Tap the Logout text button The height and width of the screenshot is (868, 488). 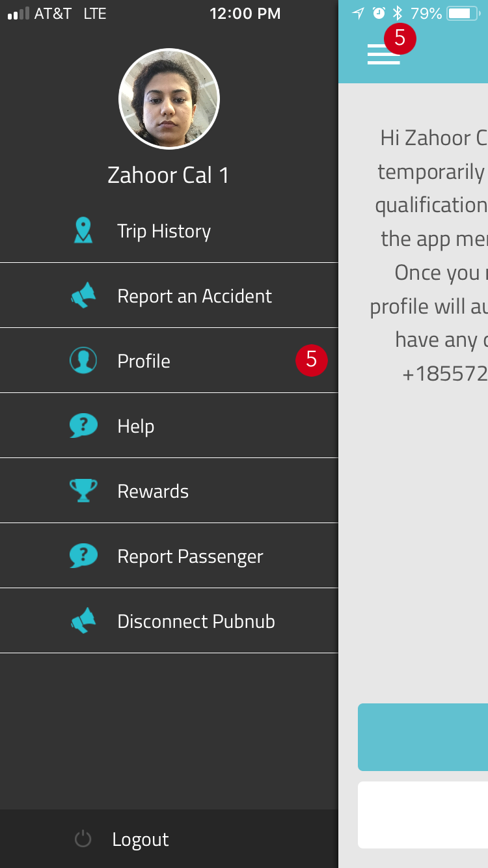tap(141, 839)
